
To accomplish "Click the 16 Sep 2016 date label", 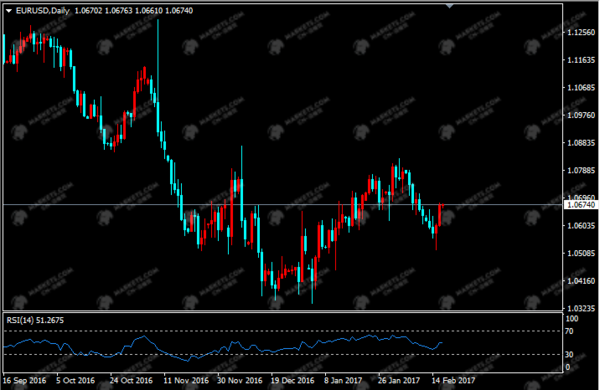I will coord(24,380).
